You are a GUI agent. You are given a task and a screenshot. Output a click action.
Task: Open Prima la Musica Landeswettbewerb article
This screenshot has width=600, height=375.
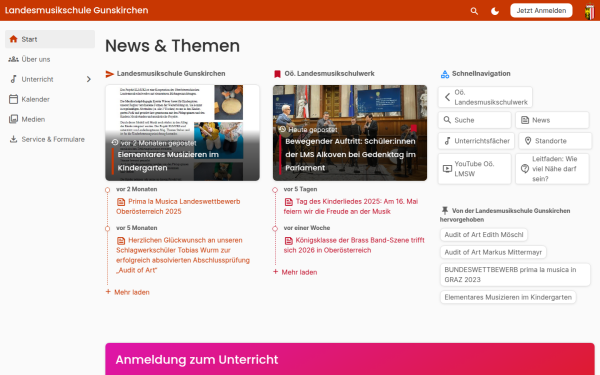(x=178, y=206)
